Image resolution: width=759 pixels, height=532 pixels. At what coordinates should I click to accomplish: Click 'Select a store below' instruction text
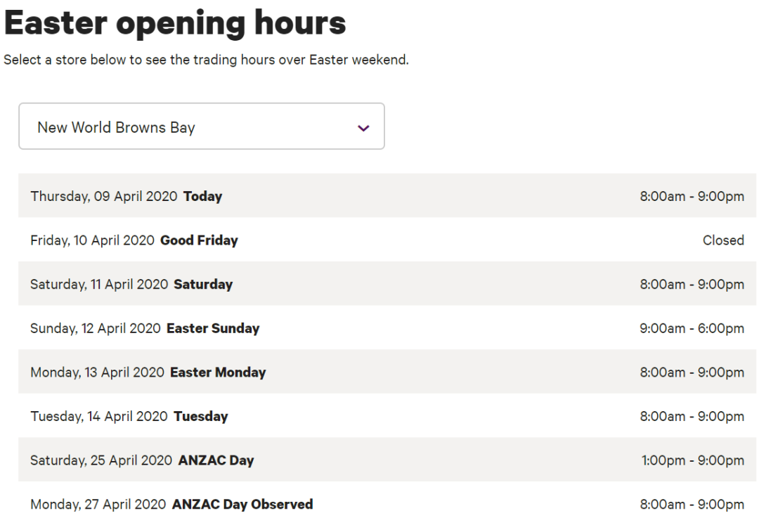pyautogui.click(x=206, y=60)
